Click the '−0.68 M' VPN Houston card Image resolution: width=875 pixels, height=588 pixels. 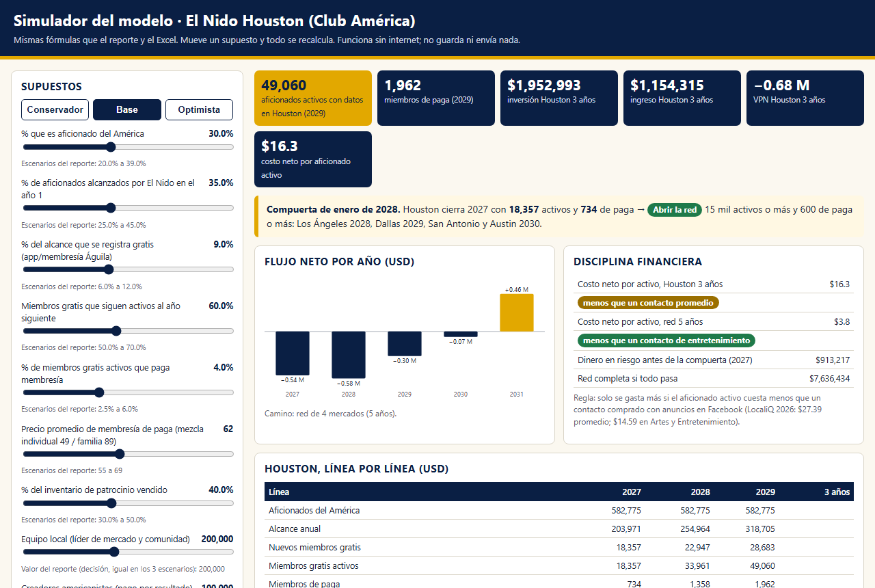pos(805,98)
